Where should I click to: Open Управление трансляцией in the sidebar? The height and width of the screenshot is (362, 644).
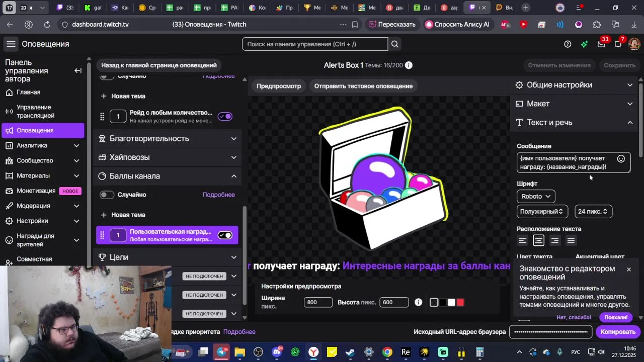pyautogui.click(x=43, y=112)
